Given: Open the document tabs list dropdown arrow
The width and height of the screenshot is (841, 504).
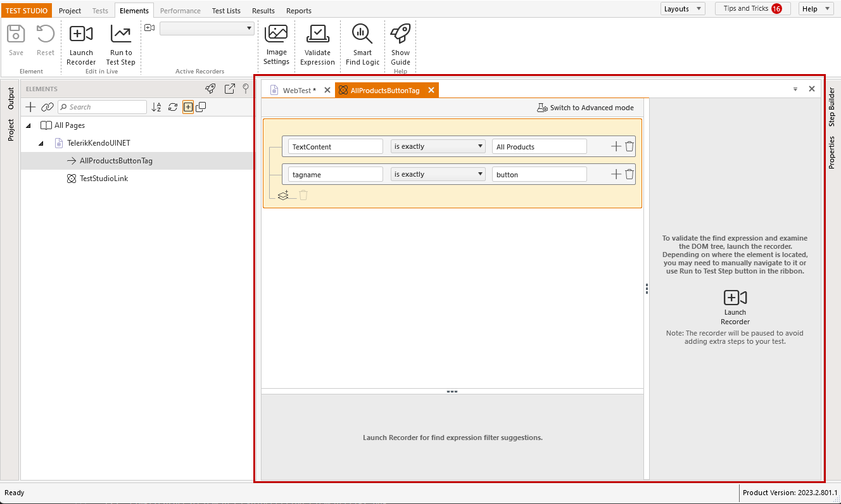Looking at the screenshot, I should [795, 89].
